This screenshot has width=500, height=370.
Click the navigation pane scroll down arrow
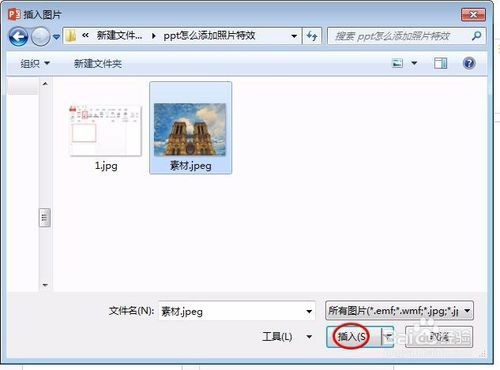pos(45,285)
